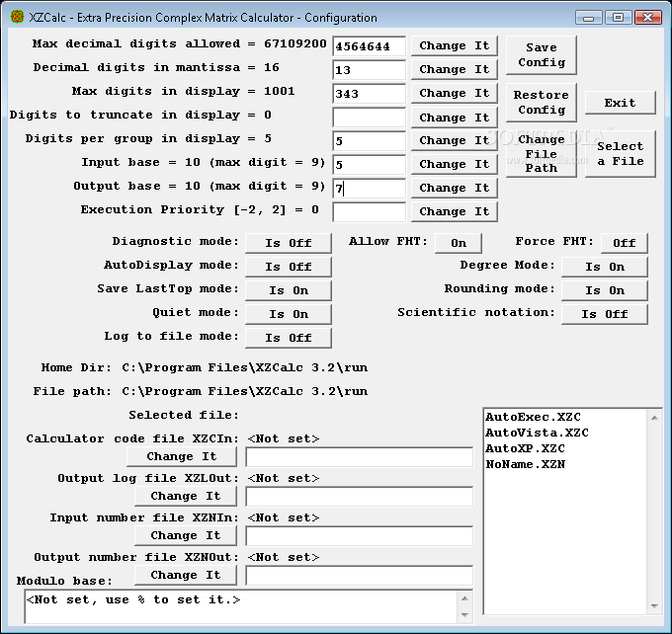Toggle Log to file mode button

[288, 338]
